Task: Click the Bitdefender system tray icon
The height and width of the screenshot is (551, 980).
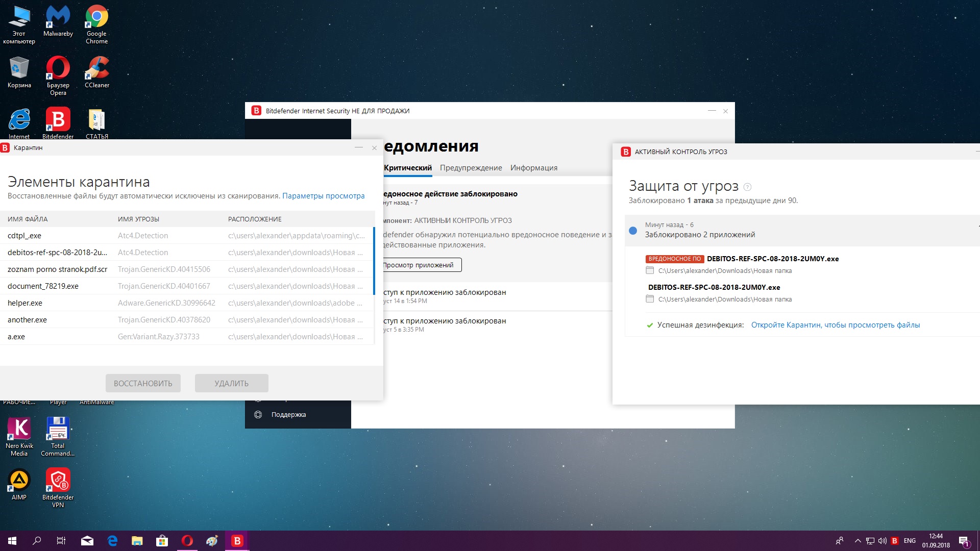Action: 894,541
